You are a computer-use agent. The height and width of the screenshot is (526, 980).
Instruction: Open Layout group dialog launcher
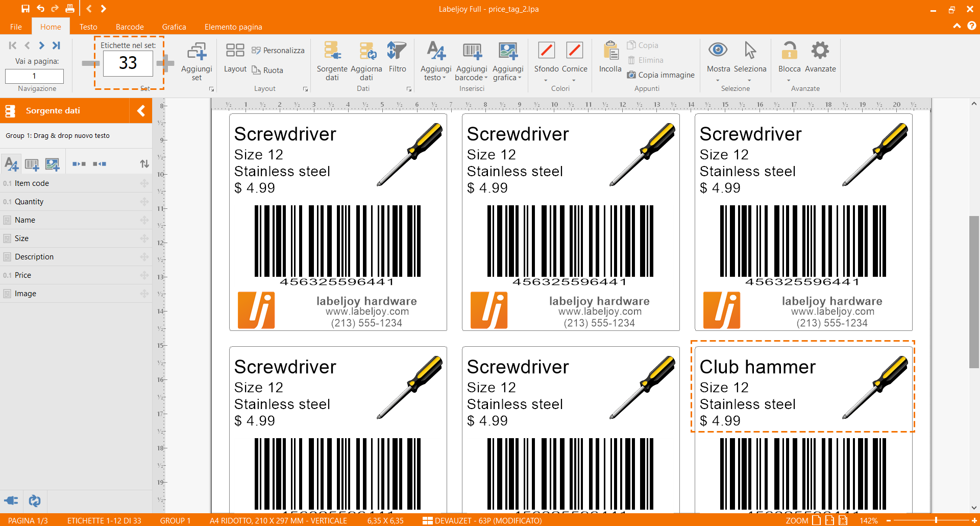[x=305, y=89]
